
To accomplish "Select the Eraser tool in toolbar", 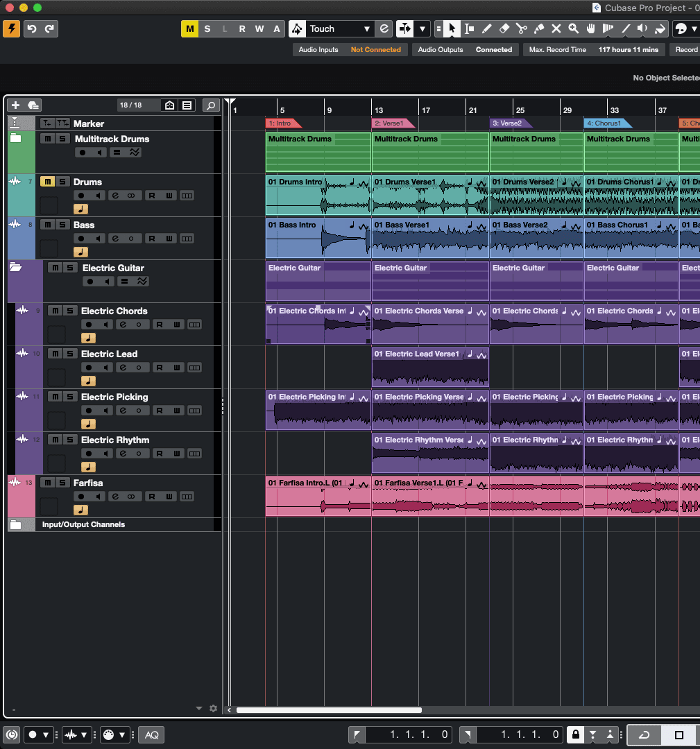I will pos(504,28).
